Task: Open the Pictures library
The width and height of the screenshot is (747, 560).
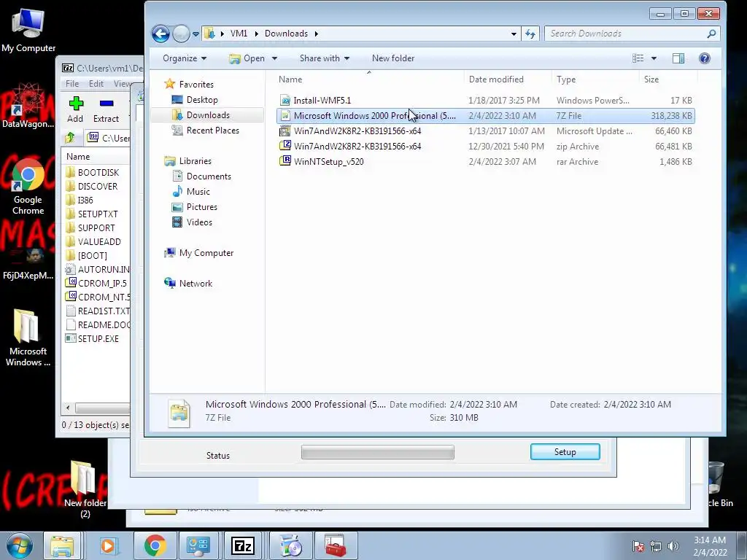Action: tap(194, 206)
